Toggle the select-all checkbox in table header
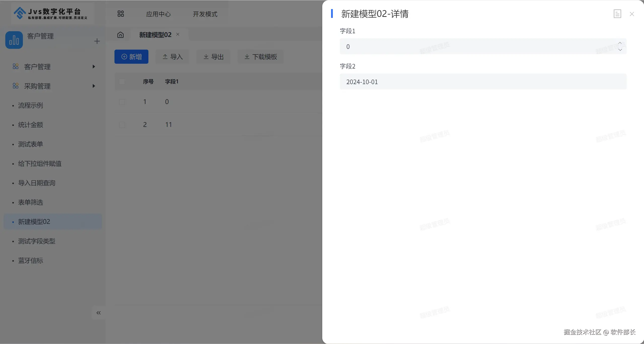Screen dimensions: 644x344 click(122, 82)
